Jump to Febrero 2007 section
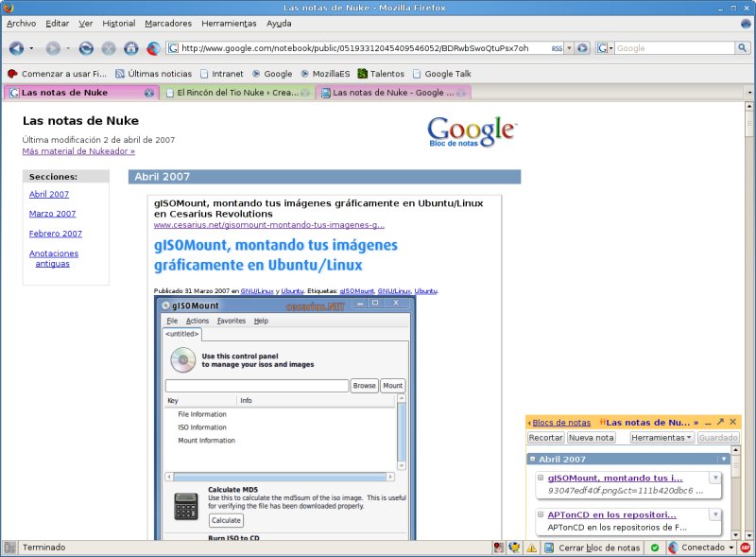 coord(56,234)
